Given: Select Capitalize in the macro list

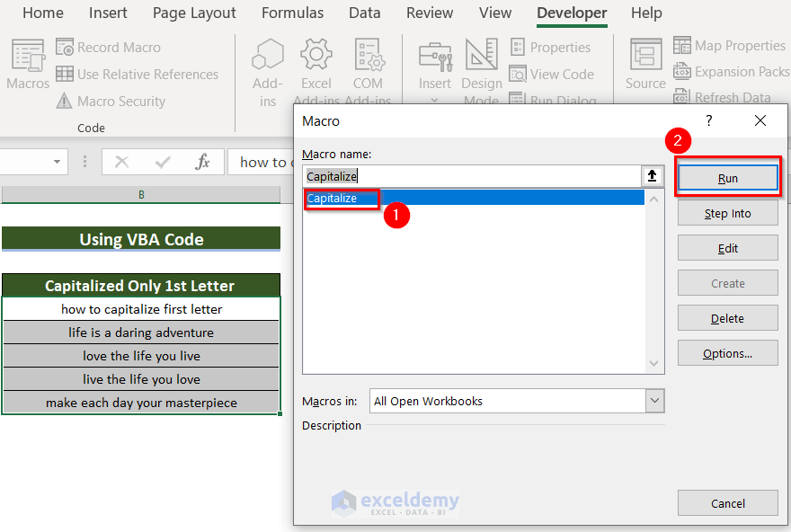Looking at the screenshot, I should coord(340,198).
